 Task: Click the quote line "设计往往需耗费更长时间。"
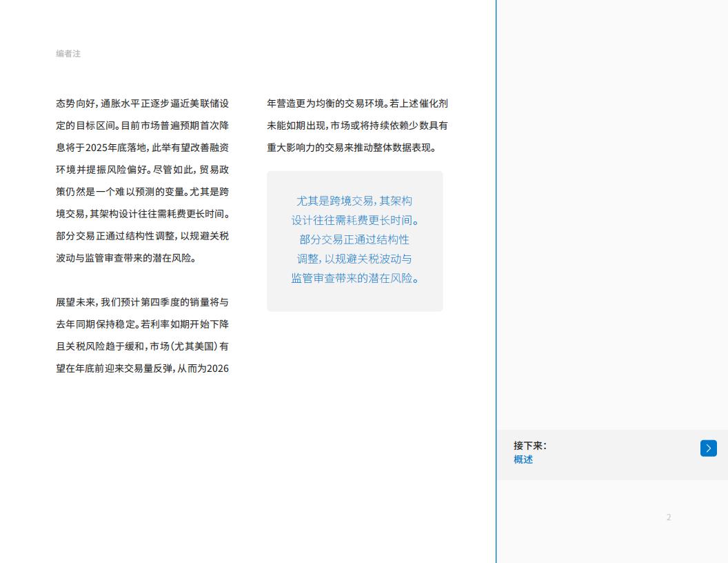pyautogui.click(x=354, y=220)
